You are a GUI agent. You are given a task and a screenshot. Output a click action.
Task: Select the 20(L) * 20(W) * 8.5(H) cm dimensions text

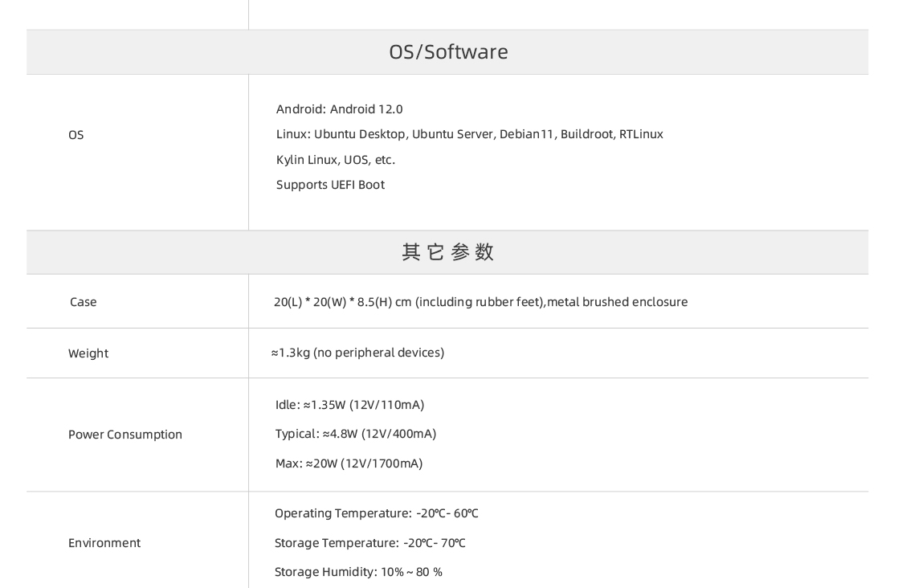[480, 302]
